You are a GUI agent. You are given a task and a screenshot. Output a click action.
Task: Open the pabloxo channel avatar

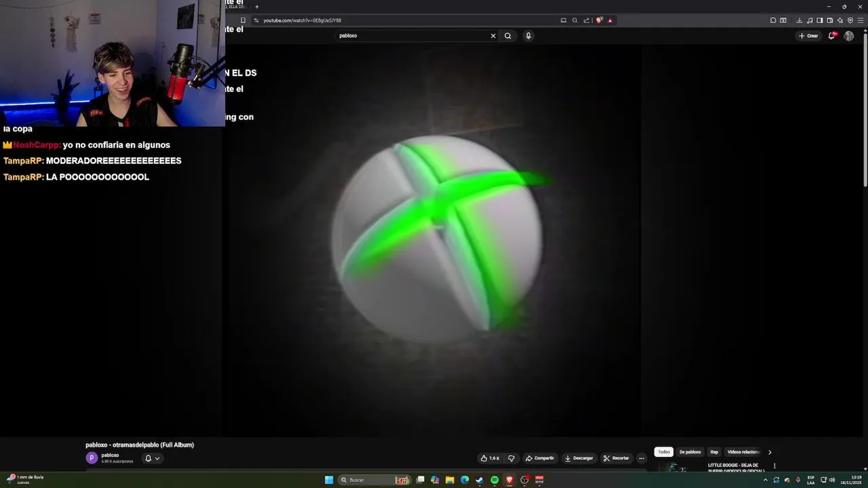(92, 457)
